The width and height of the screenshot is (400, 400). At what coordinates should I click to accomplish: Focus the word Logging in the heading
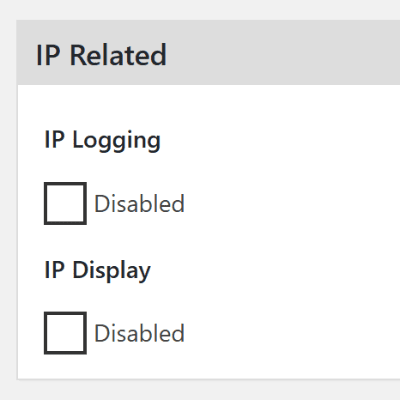[x=117, y=141]
